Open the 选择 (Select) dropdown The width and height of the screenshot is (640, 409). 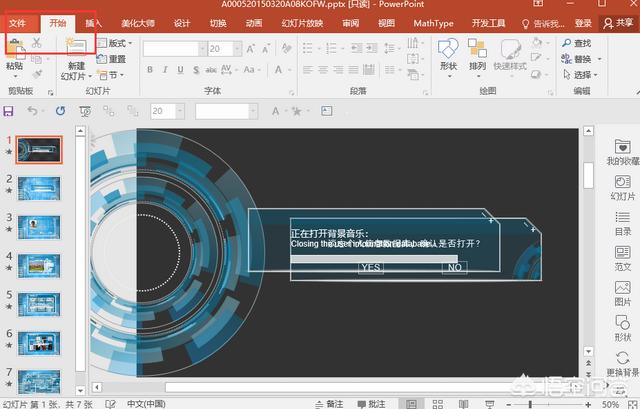(x=580, y=75)
